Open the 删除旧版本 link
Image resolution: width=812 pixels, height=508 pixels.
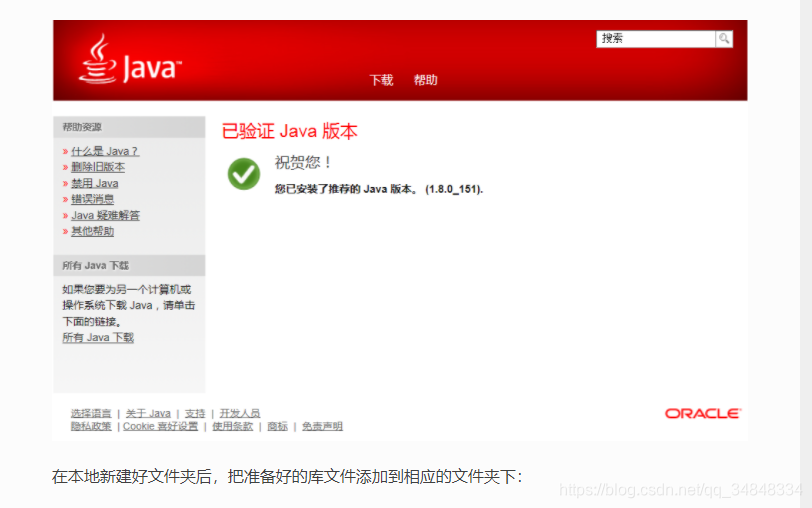tap(98, 167)
